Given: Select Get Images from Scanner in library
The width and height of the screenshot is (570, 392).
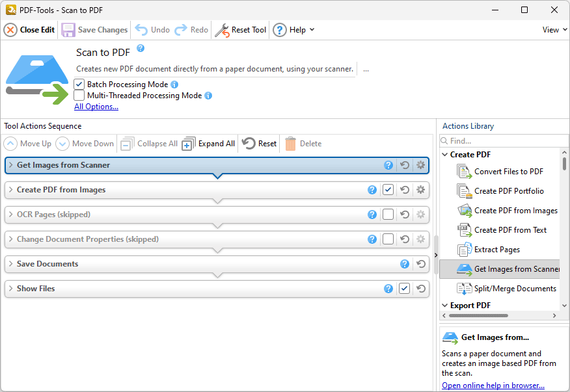Looking at the screenshot, I should tap(500, 269).
